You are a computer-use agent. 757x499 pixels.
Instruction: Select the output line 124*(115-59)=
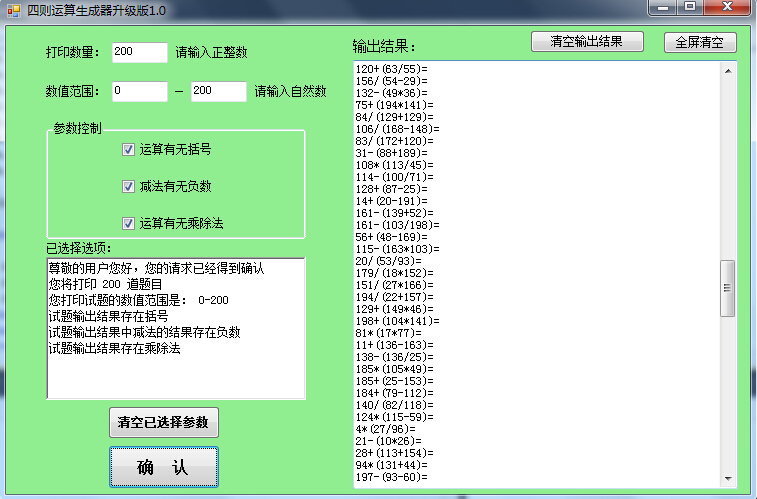pos(394,417)
